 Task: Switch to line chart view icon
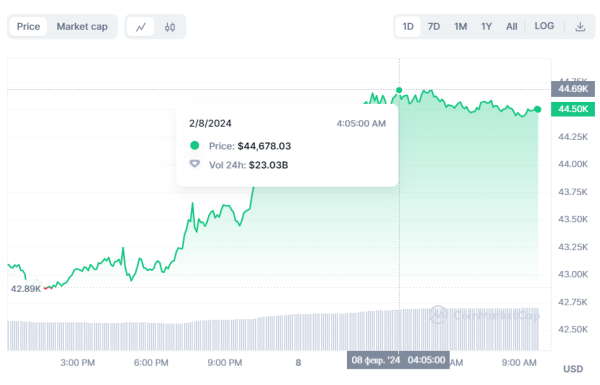point(140,27)
